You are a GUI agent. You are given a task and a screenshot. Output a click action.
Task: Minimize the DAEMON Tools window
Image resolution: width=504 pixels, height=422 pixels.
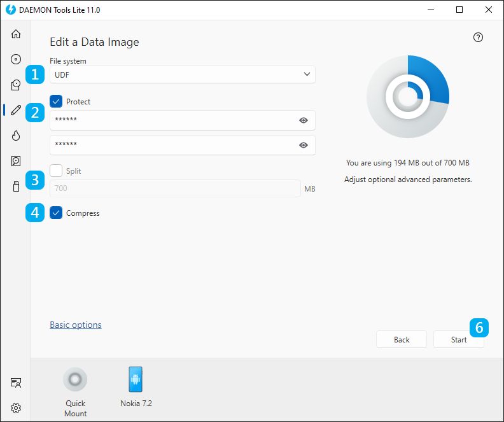point(431,10)
